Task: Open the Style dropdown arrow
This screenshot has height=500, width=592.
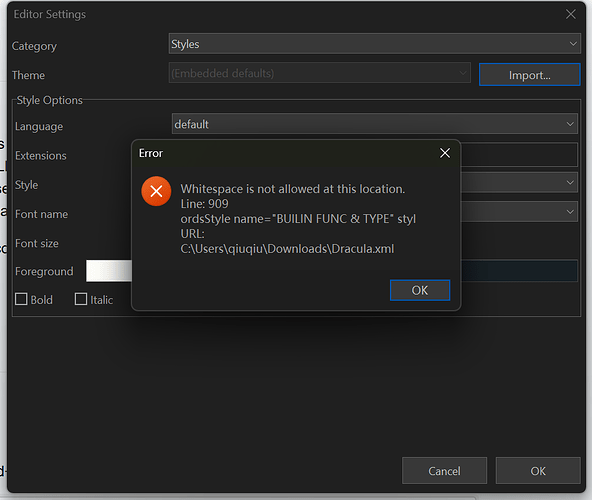Action: (x=570, y=182)
